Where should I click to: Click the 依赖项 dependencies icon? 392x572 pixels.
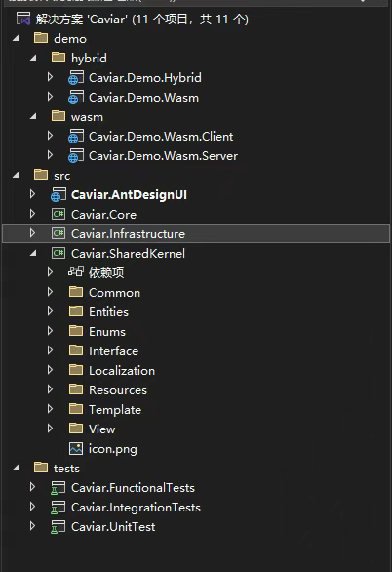[x=76, y=272]
